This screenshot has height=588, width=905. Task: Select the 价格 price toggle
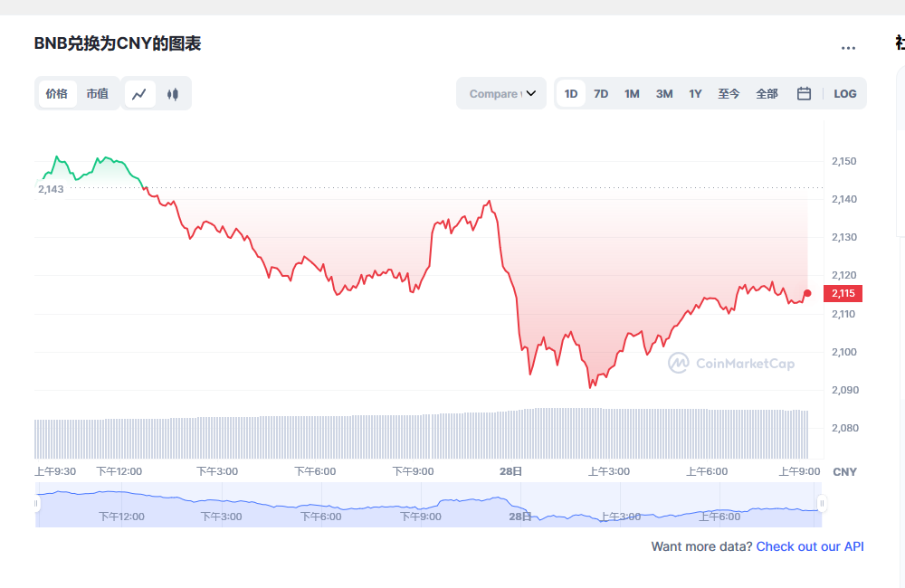[x=57, y=93]
